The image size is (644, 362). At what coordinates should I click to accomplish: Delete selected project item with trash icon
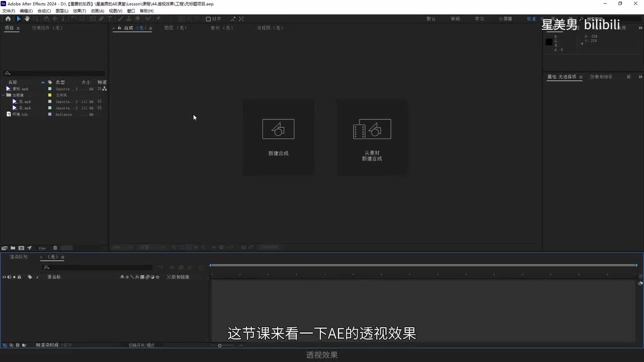55,248
